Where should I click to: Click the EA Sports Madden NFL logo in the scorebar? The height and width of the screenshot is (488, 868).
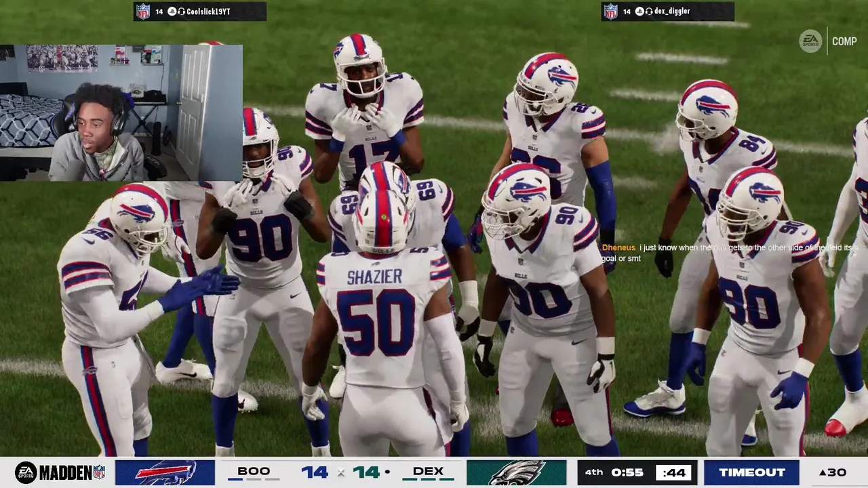point(60,472)
